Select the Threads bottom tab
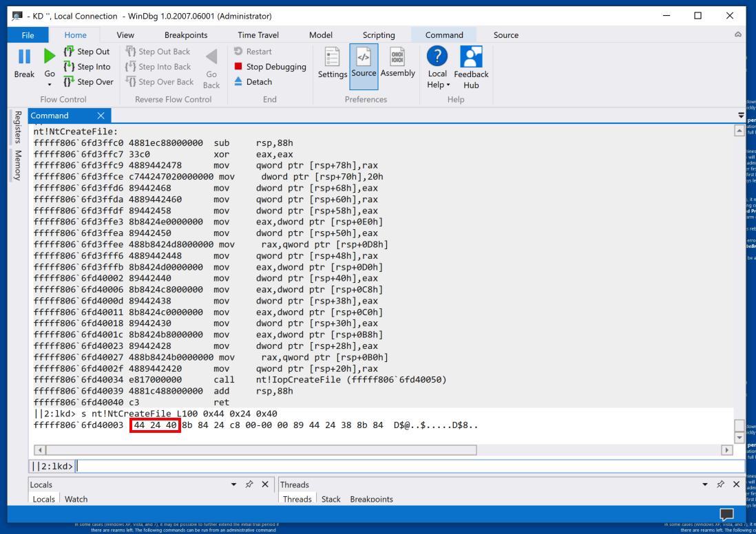Screen dimensions: 756x534 (297, 499)
